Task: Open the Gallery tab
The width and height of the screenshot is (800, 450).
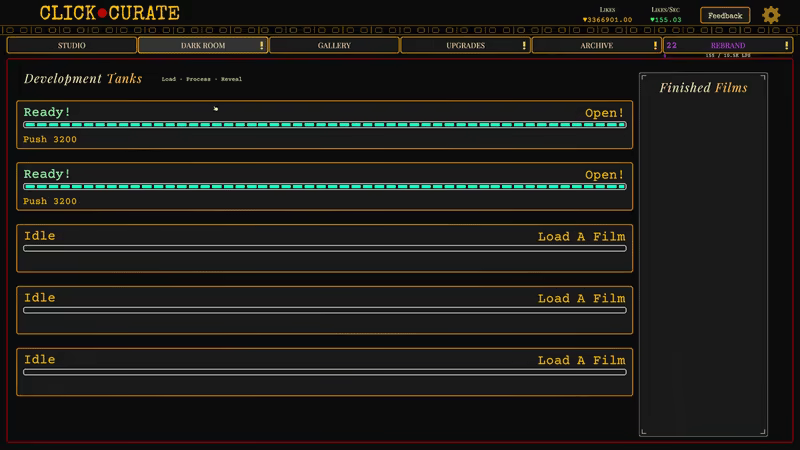Action: [334, 45]
